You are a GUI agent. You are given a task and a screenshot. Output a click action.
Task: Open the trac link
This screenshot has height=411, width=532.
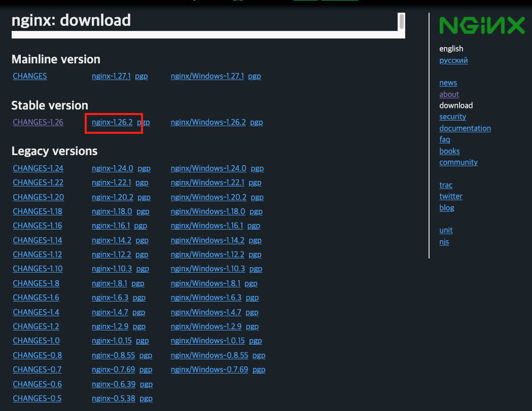pyautogui.click(x=446, y=185)
